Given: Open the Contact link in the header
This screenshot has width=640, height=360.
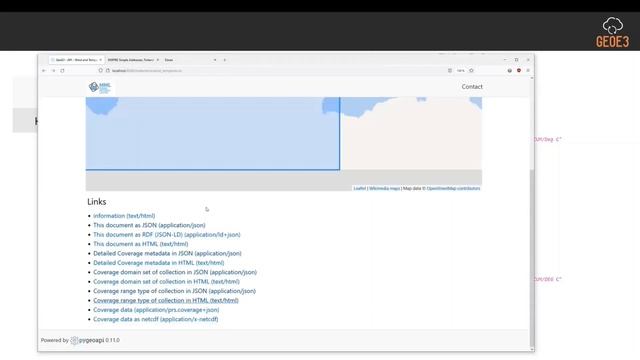Looking at the screenshot, I should [x=472, y=87].
